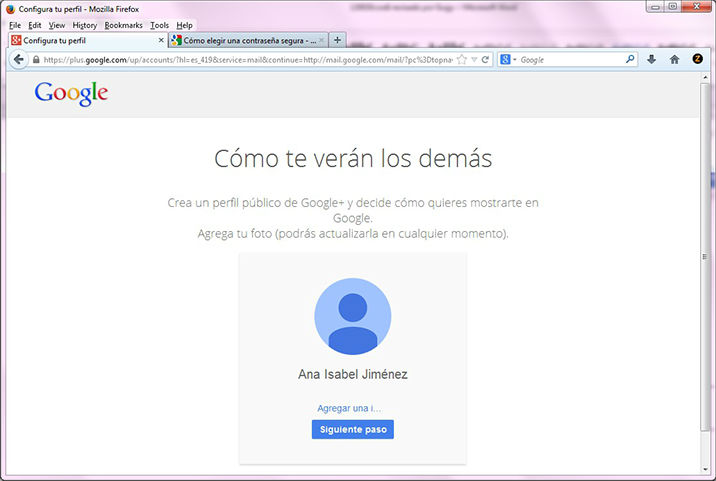Image resolution: width=716 pixels, height=481 pixels.
Task: Click the round Z add-on icon in the toolbar
Action: (697, 58)
